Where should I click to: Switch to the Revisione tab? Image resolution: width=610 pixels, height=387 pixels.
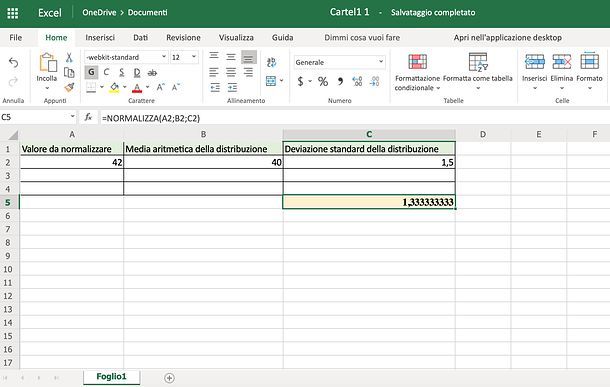coord(183,38)
